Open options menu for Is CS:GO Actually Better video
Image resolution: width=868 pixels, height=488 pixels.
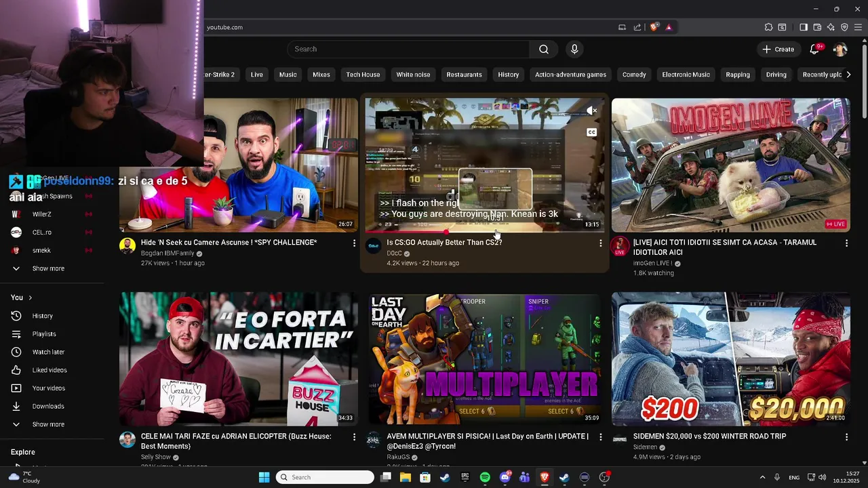(600, 243)
